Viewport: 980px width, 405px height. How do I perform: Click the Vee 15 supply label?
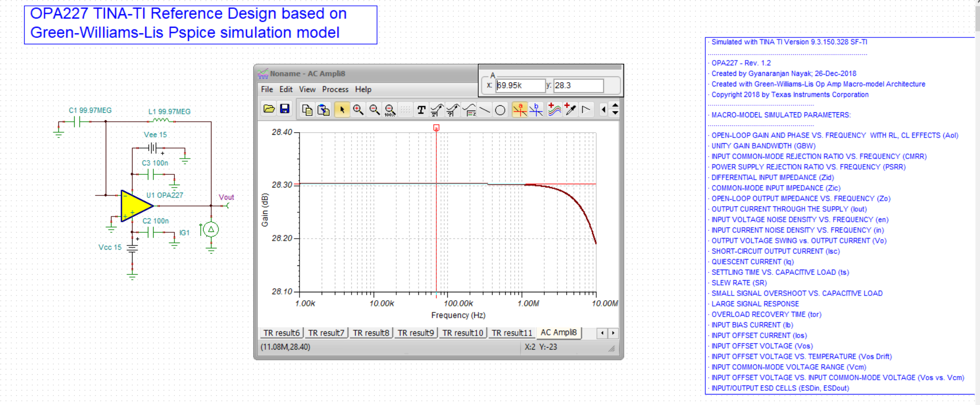pos(155,135)
